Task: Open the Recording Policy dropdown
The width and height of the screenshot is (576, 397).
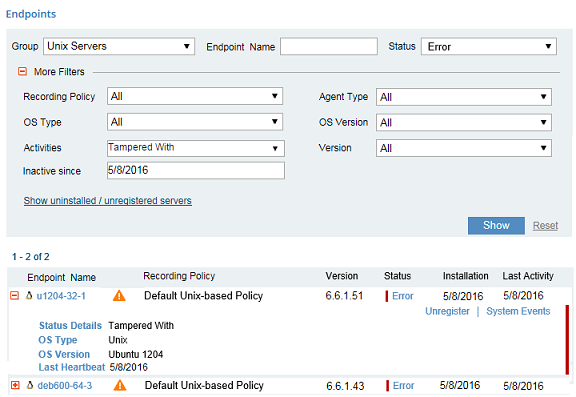Action: coord(195,96)
